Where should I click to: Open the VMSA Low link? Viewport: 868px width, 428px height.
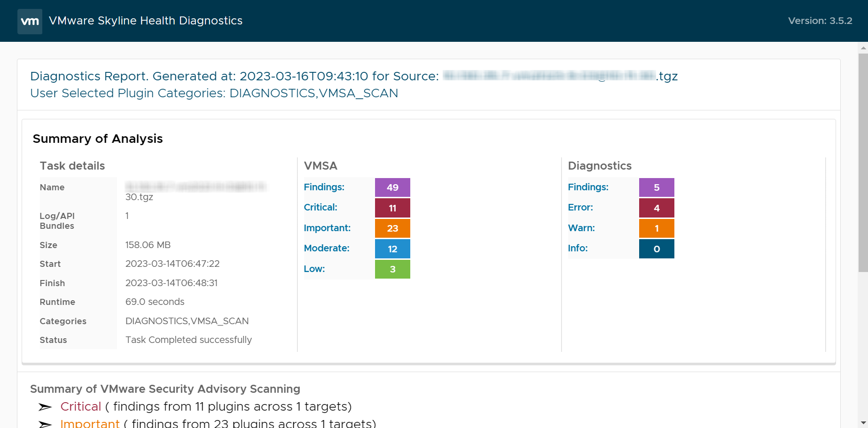tap(314, 269)
